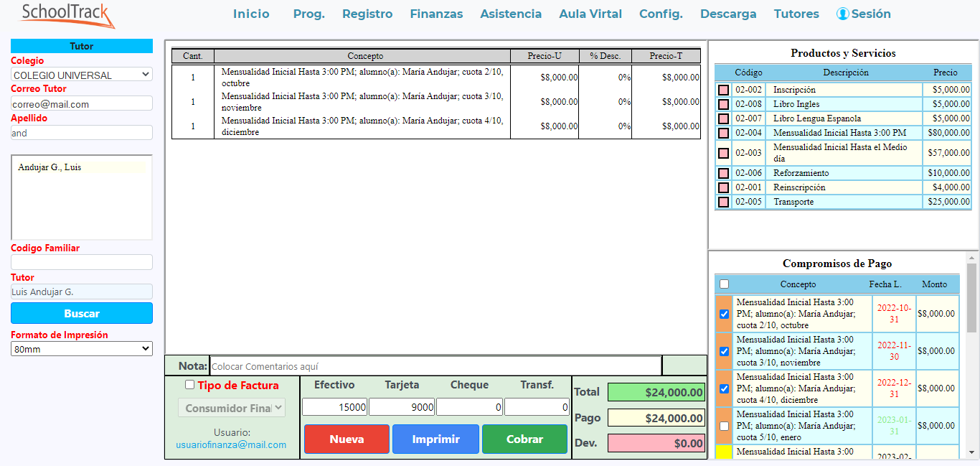Click the 2022-10-31 due date cell

[895, 314]
